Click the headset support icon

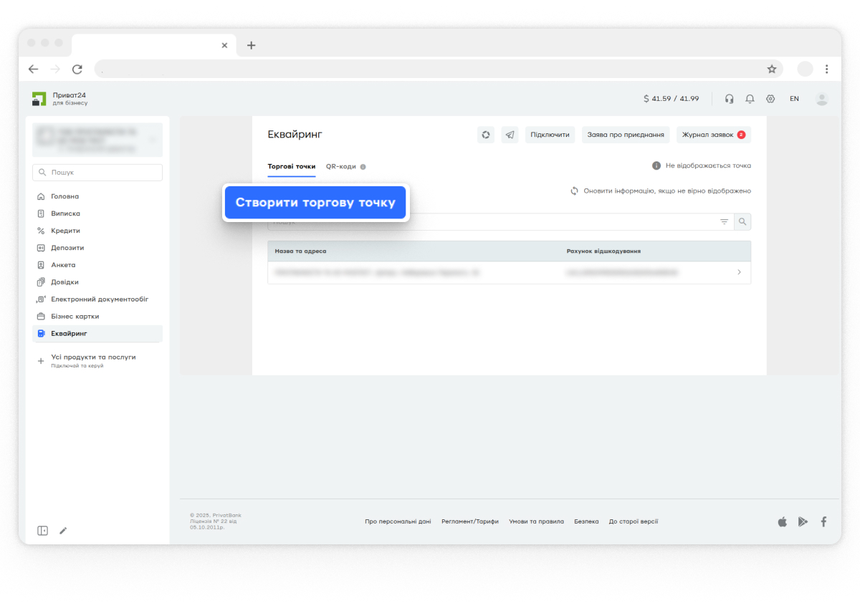(x=729, y=99)
